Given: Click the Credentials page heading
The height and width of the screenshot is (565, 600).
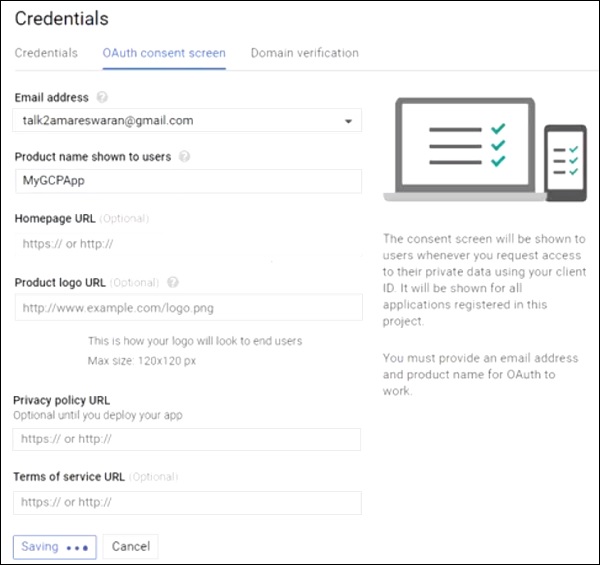Looking at the screenshot, I should pos(61,18).
